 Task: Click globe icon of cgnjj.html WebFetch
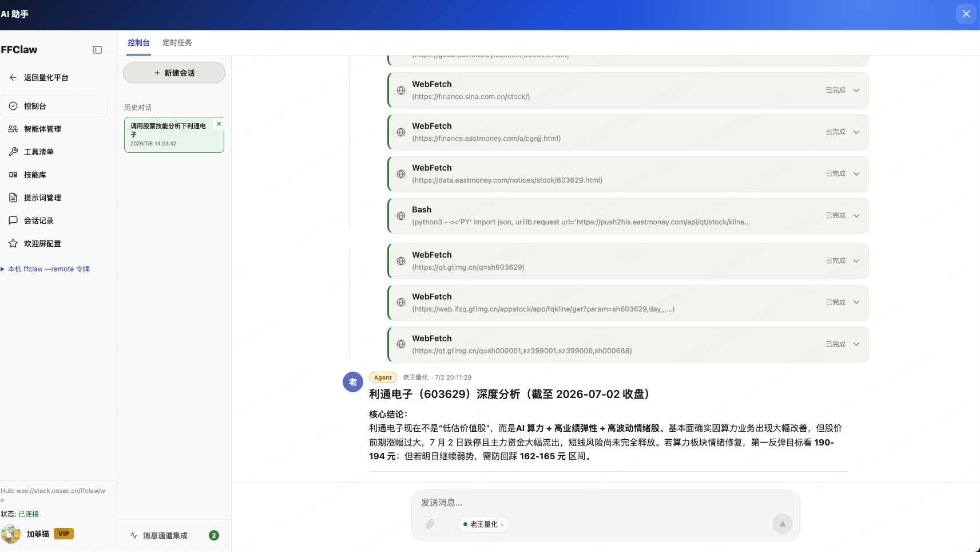(x=401, y=132)
